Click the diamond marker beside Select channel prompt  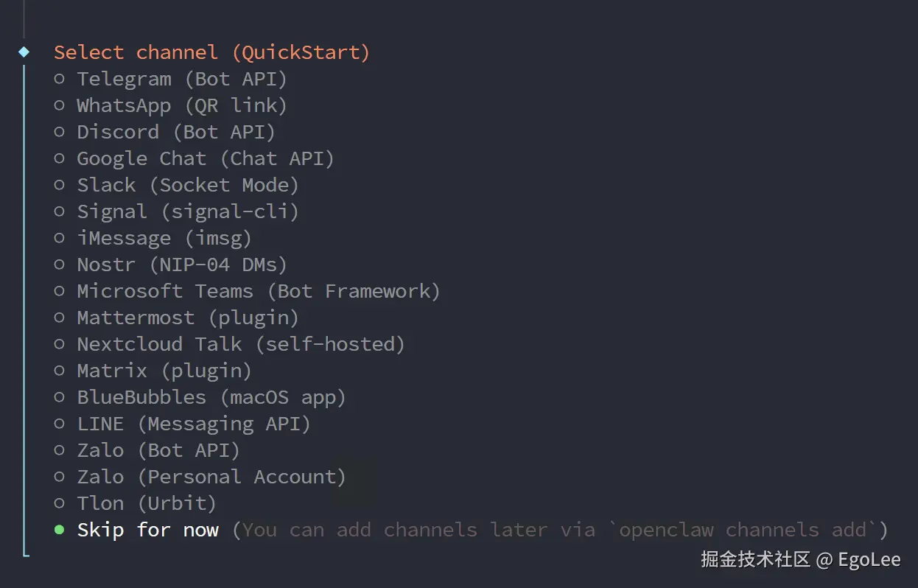pyautogui.click(x=24, y=52)
